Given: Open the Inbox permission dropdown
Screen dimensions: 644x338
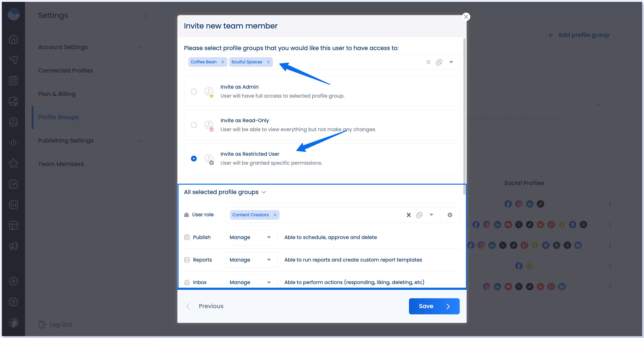Looking at the screenshot, I should [252, 282].
